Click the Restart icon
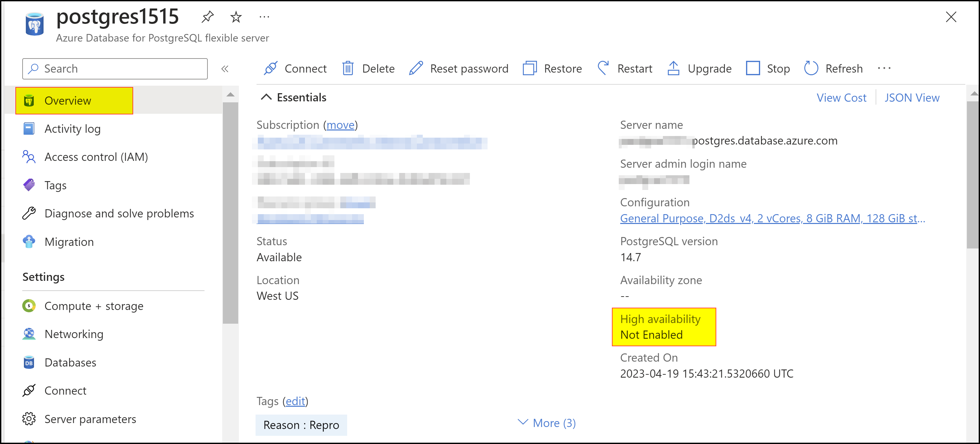The height and width of the screenshot is (444, 980). coord(603,68)
